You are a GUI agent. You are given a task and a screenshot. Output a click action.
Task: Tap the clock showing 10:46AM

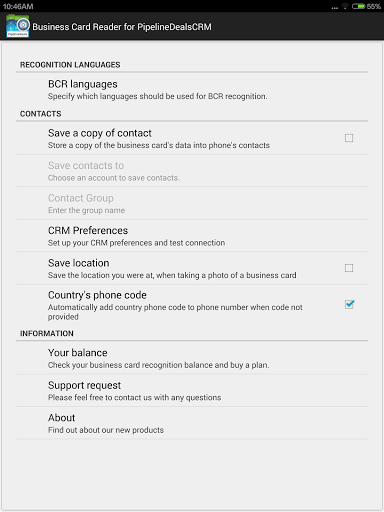coord(18,6)
